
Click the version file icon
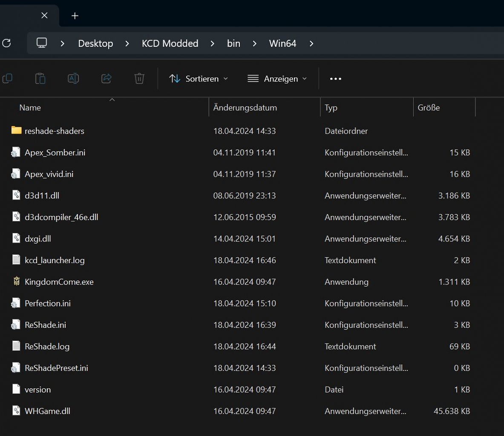pos(16,389)
